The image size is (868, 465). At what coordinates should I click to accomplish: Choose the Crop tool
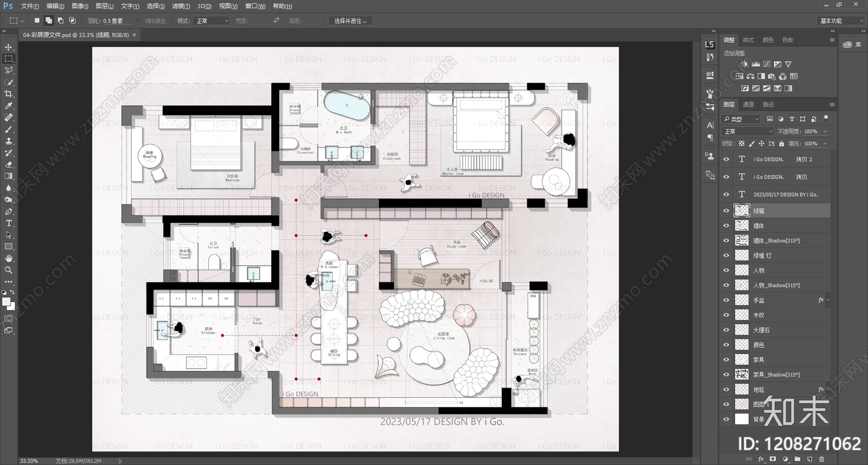click(x=9, y=94)
